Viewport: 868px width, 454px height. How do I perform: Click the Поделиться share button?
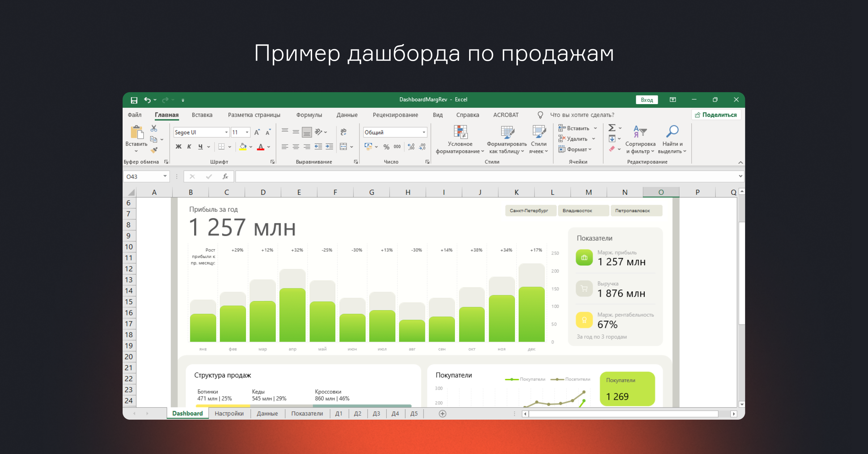coord(716,115)
